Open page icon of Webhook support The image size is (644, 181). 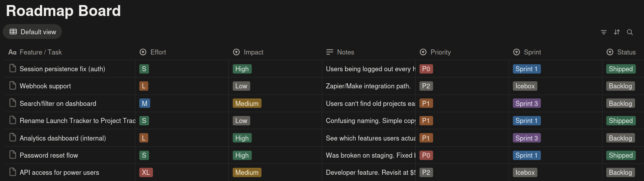[x=13, y=86]
